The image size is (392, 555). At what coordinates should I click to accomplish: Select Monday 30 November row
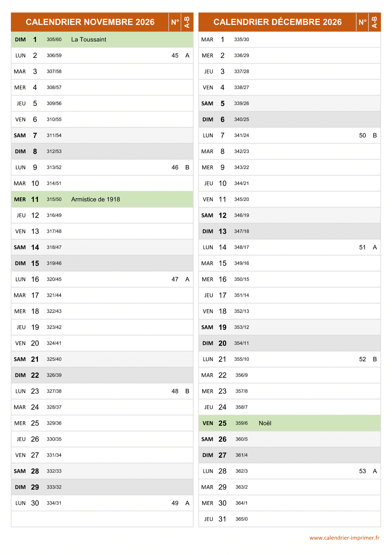(102, 503)
